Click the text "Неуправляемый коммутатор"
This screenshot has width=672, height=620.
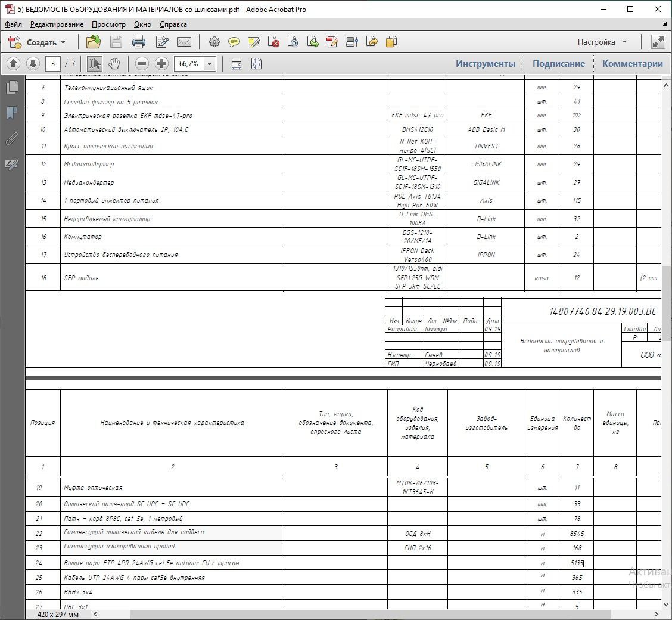tap(107, 219)
